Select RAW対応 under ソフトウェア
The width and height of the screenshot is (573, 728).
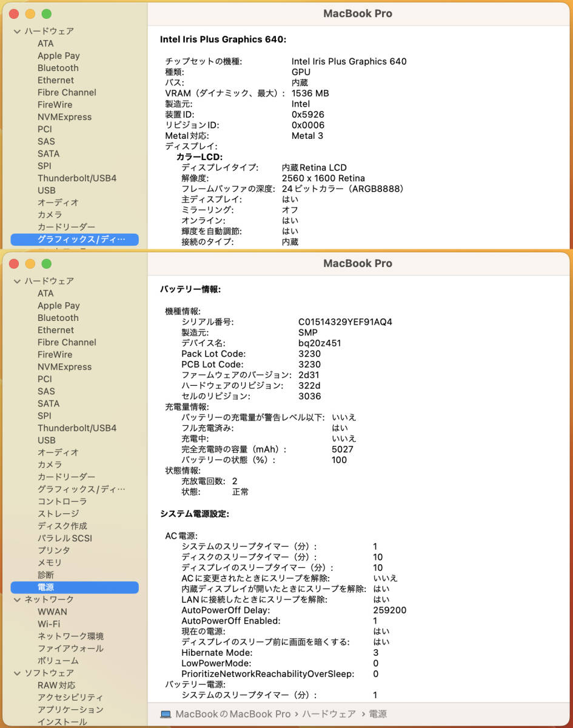click(56, 686)
